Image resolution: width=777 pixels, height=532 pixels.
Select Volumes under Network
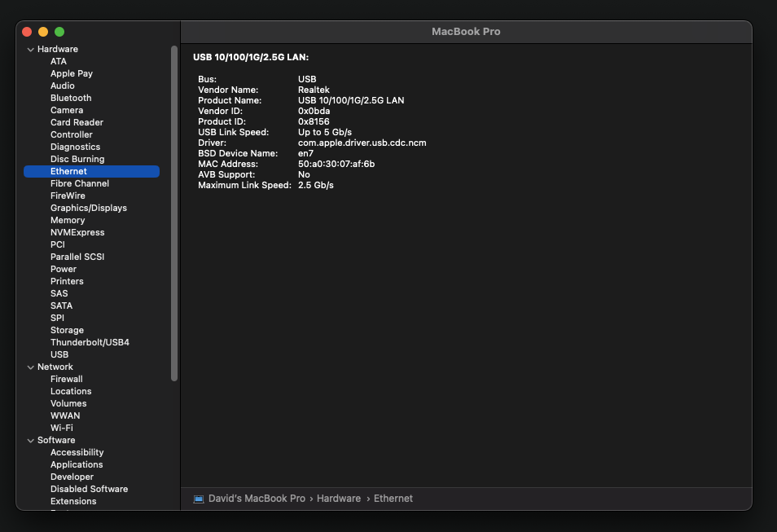pyautogui.click(x=68, y=403)
